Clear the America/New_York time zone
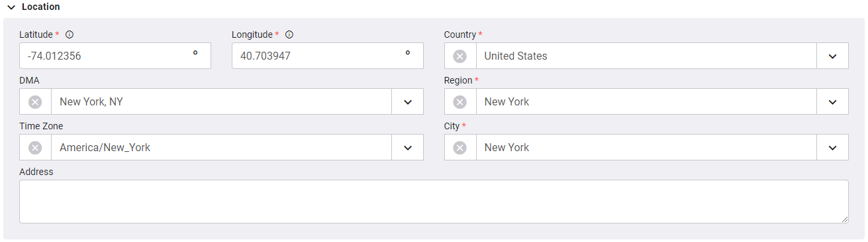This screenshot has height=242, width=868. pyautogui.click(x=35, y=148)
